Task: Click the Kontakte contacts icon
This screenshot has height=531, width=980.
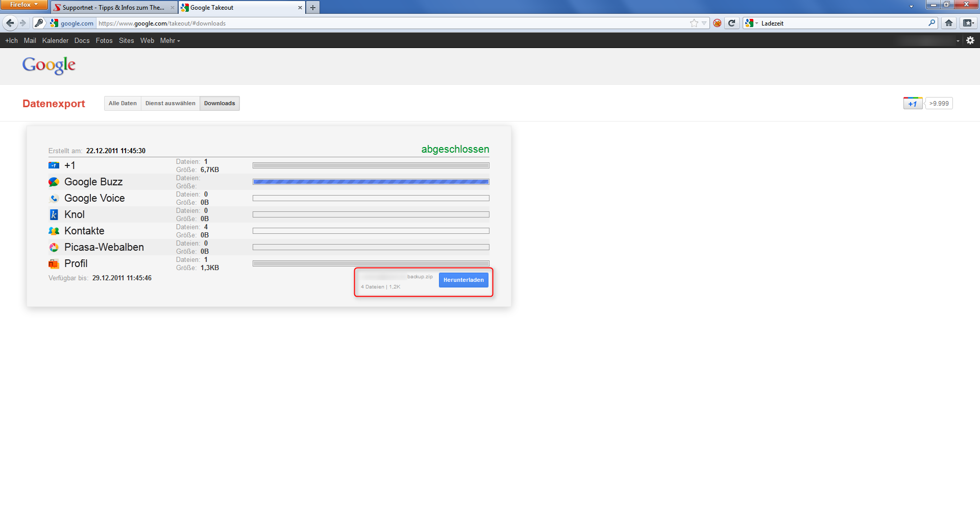Action: pyautogui.click(x=54, y=231)
